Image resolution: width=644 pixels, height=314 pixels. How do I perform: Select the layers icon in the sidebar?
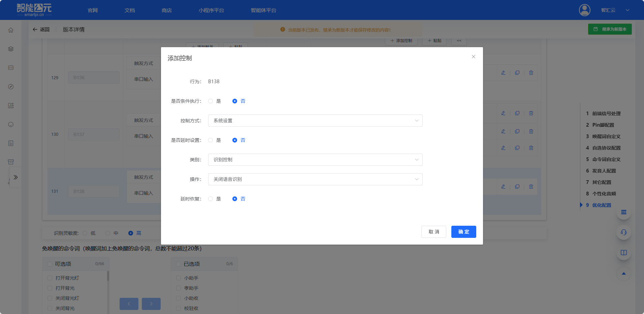click(x=10, y=49)
